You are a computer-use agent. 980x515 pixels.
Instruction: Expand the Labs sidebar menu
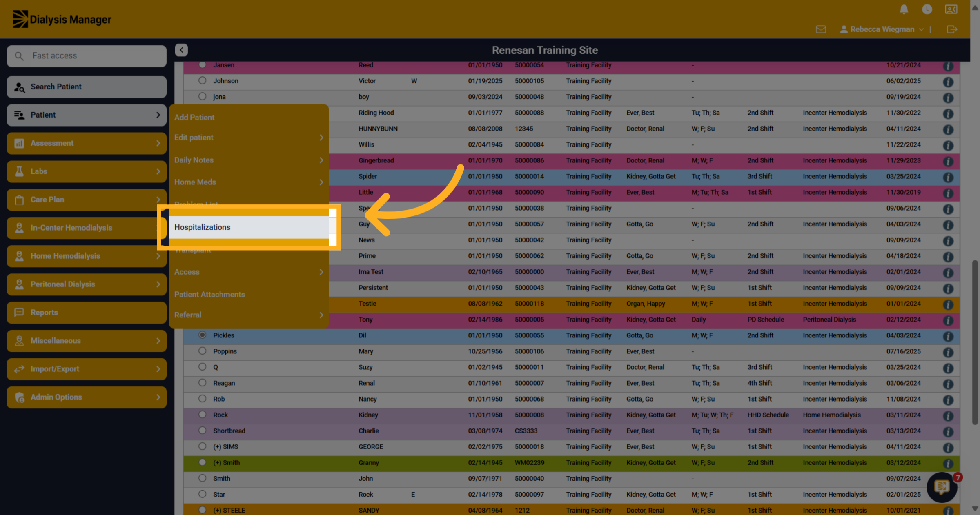point(87,171)
